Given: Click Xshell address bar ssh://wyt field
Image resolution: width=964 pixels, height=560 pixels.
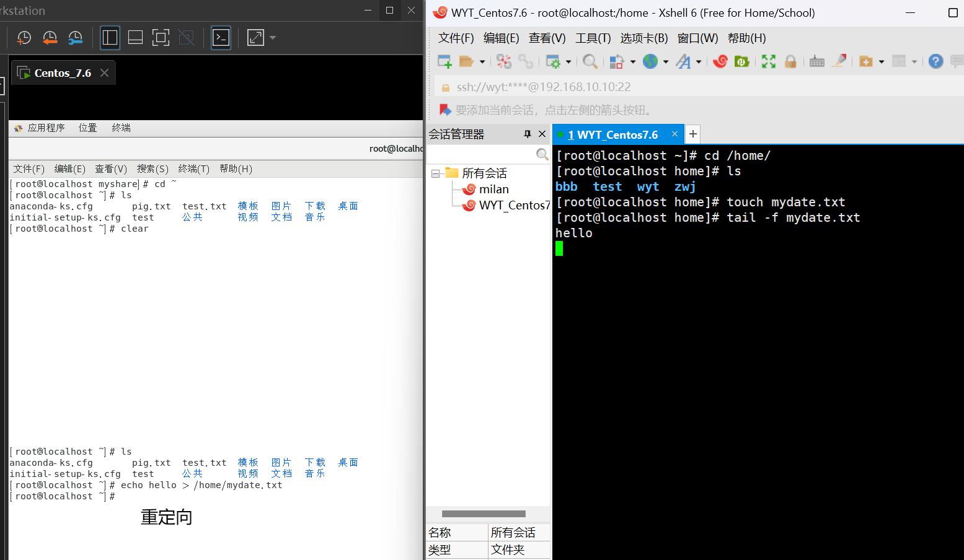Looking at the screenshot, I should point(699,87).
